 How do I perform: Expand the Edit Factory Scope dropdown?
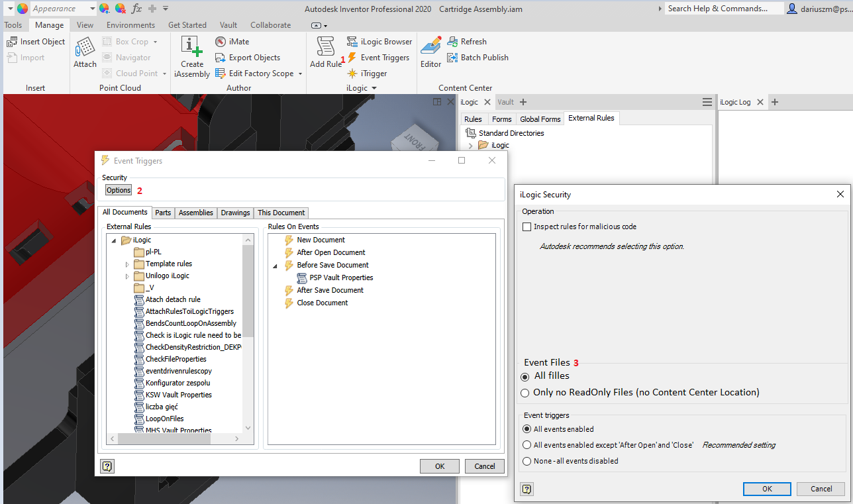(x=300, y=74)
